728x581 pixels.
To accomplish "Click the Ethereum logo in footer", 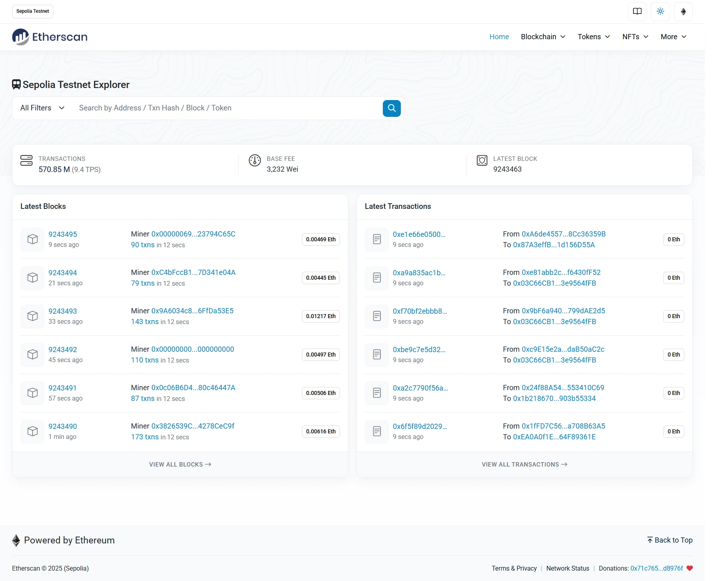I will tap(16, 541).
